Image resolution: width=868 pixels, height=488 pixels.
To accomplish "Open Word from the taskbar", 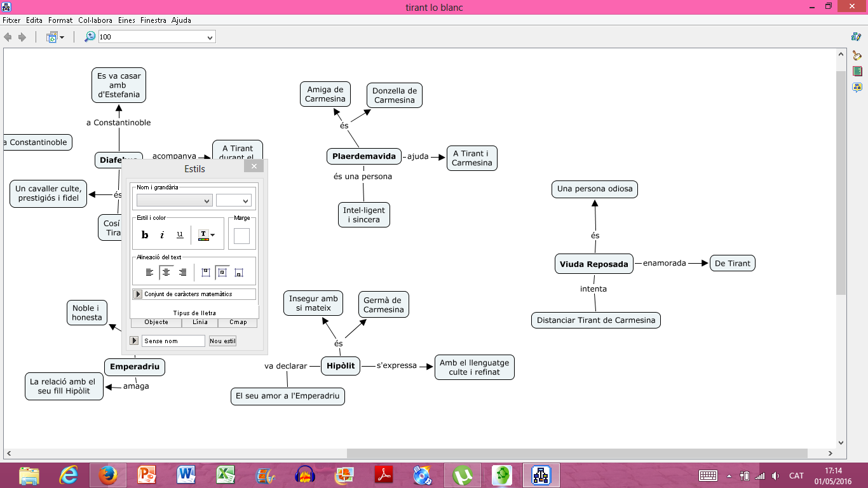I will click(x=187, y=475).
